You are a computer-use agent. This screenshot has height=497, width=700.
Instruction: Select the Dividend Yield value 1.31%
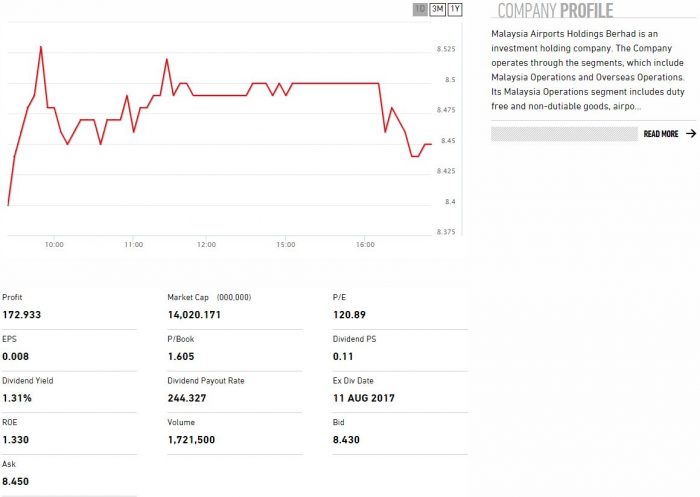point(17,398)
